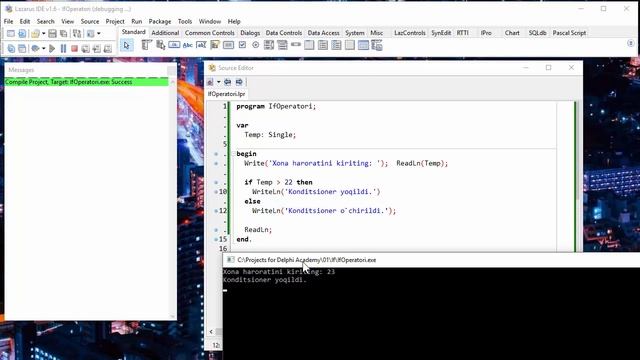Screen dimensions: 640x360
Task: Switch to the Additional palette tab
Action: (165, 33)
